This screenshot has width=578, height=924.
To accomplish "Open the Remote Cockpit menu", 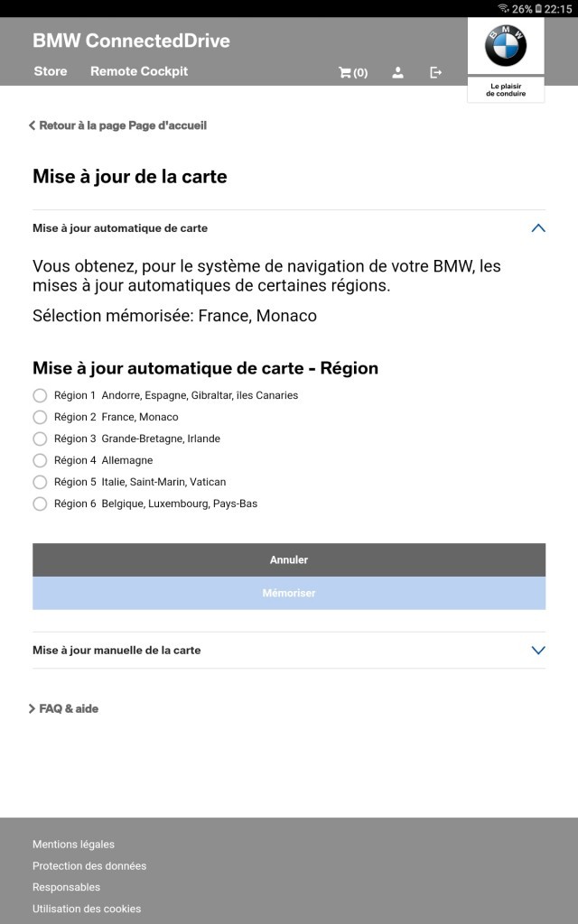I will click(x=139, y=71).
